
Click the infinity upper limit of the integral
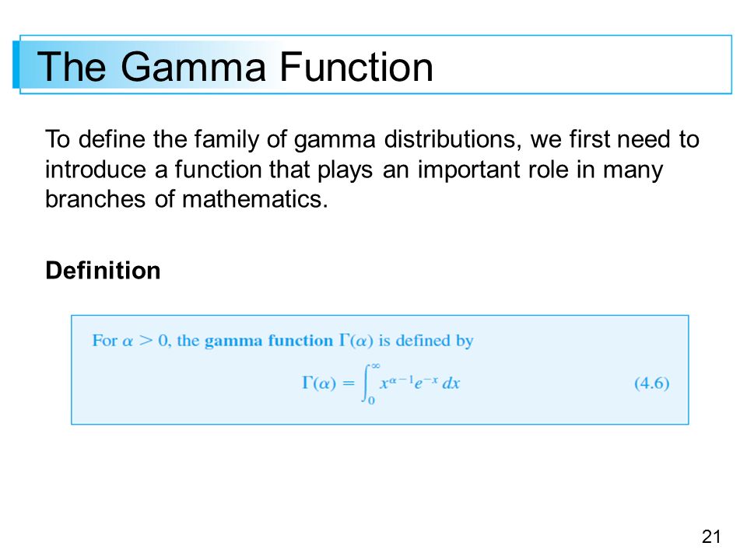point(375,366)
